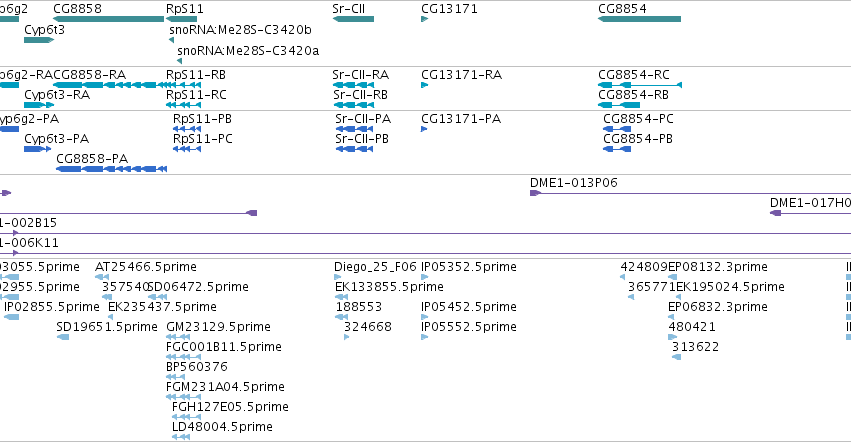The width and height of the screenshot is (851, 442).
Task: Click the Sr-CII-RB transcript label
Action: tap(360, 94)
